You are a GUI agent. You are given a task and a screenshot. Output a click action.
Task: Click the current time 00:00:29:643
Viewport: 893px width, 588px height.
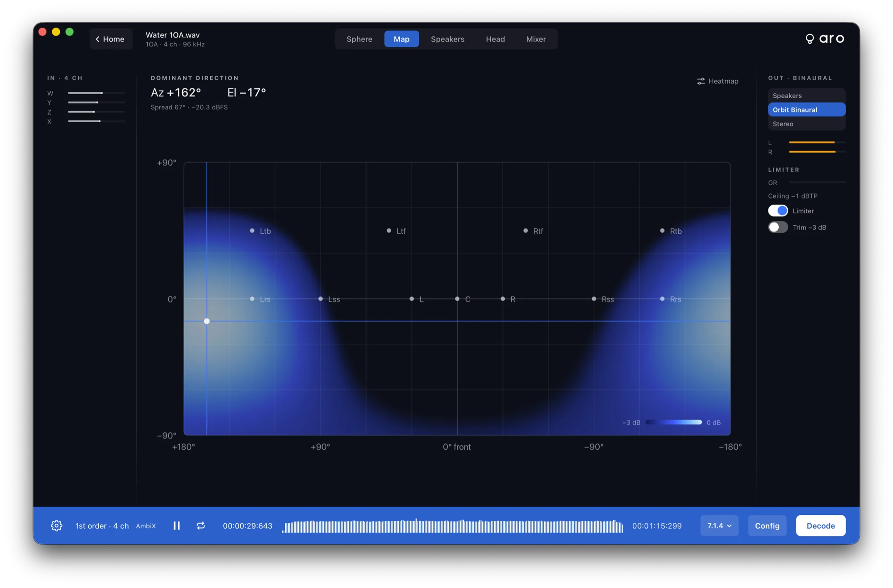(x=247, y=526)
